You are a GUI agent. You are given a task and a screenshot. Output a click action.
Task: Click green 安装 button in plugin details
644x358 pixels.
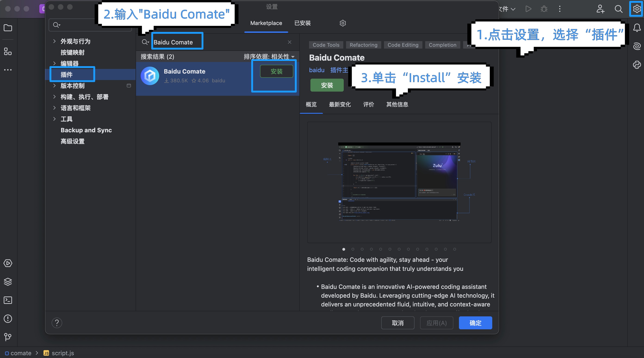point(327,85)
